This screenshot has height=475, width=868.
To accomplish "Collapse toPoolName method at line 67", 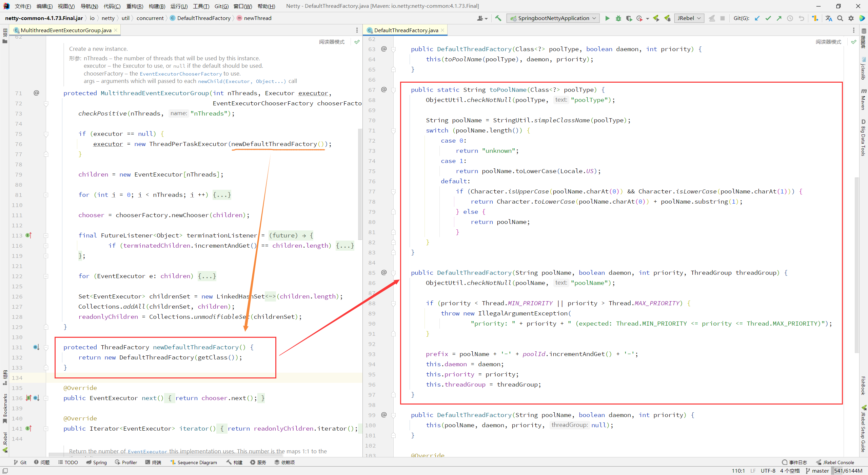I will tap(393, 90).
